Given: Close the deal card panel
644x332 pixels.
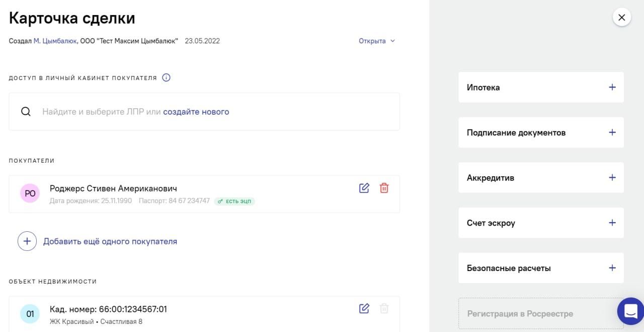Looking at the screenshot, I should coord(621,18).
